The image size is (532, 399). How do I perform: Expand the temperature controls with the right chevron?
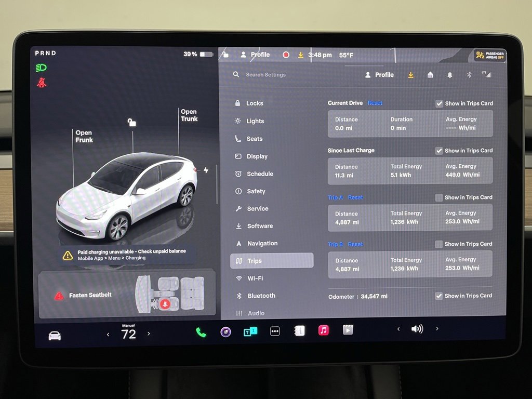pyautogui.click(x=149, y=334)
